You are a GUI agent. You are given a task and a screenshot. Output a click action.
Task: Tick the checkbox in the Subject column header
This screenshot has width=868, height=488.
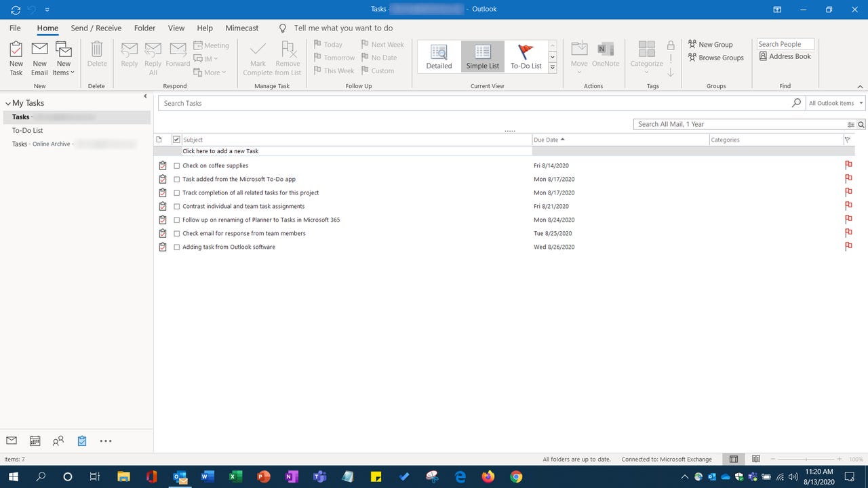(x=176, y=140)
